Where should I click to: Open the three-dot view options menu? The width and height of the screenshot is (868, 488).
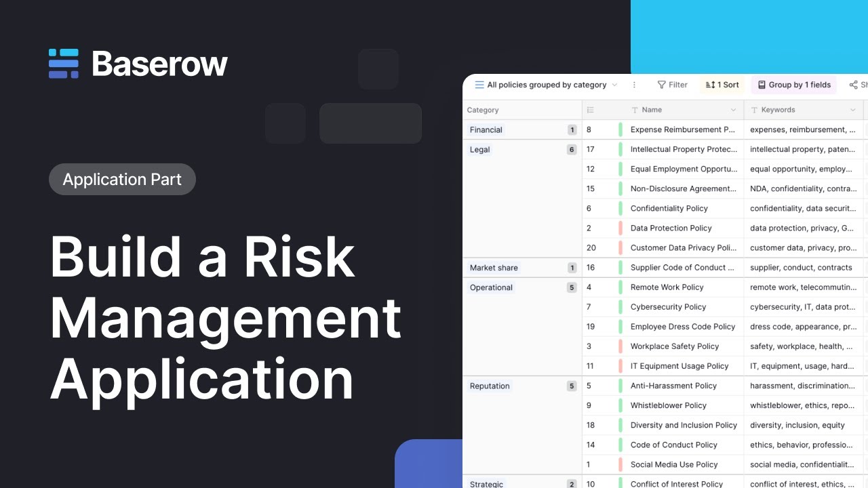tap(634, 85)
